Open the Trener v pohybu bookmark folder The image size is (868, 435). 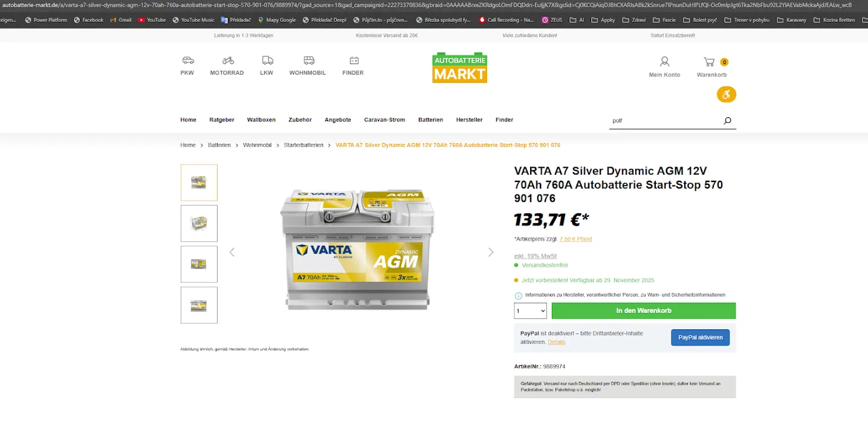tap(747, 20)
